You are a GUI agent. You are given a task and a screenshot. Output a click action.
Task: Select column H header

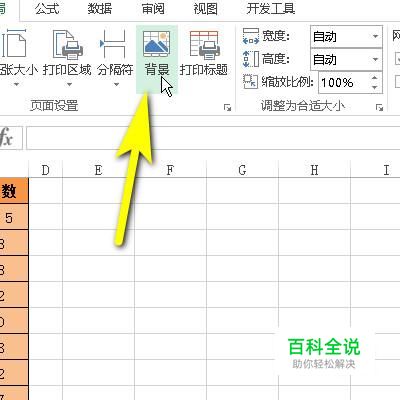click(314, 170)
